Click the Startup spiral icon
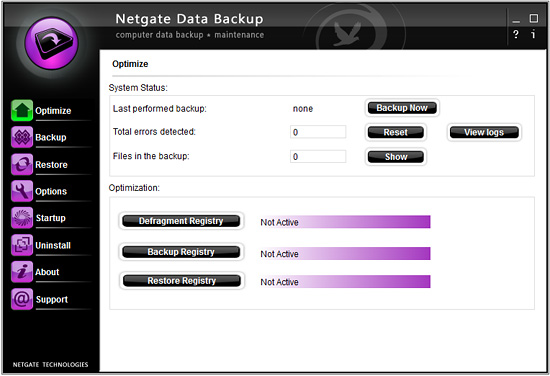This screenshot has width=550, height=376. 22,218
